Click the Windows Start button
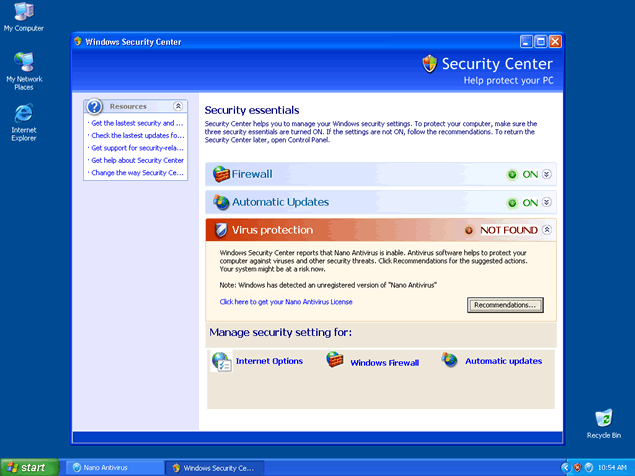635x476 pixels. pyautogui.click(x=27, y=467)
